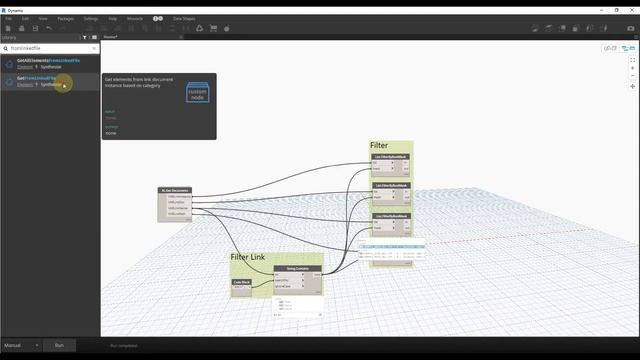Open the Packages menu
The image size is (640, 360).
pyautogui.click(x=65, y=19)
